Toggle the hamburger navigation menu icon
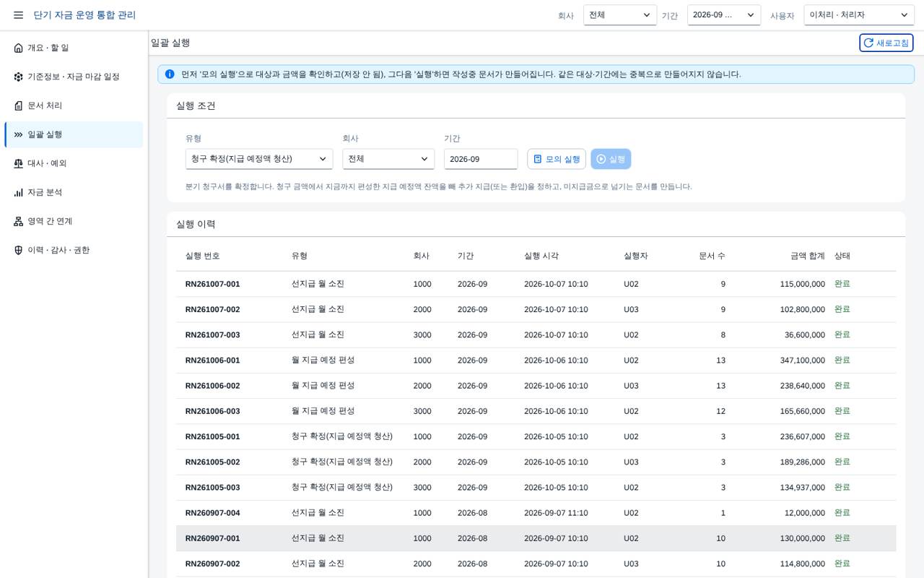The width and height of the screenshot is (924, 578). [18, 15]
